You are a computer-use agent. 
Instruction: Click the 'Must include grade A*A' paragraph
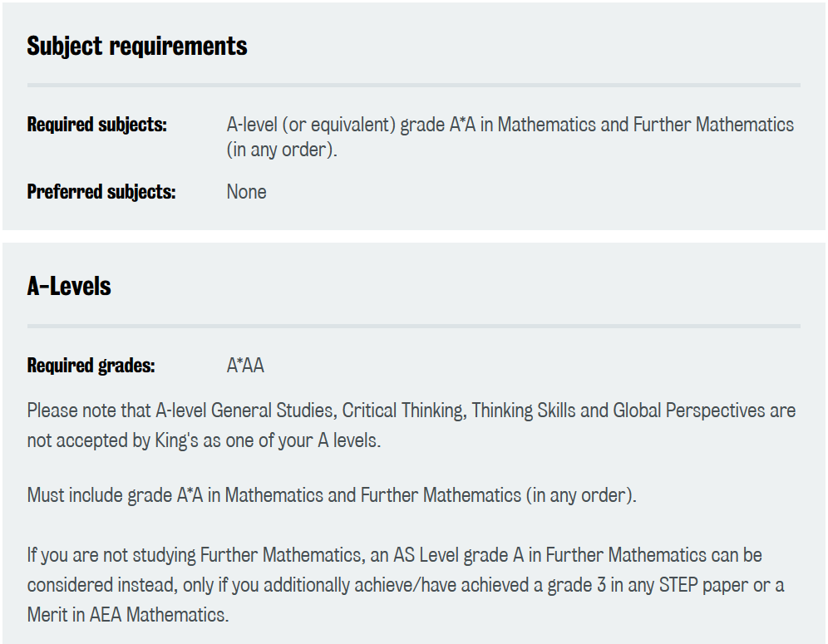pyautogui.click(x=332, y=495)
